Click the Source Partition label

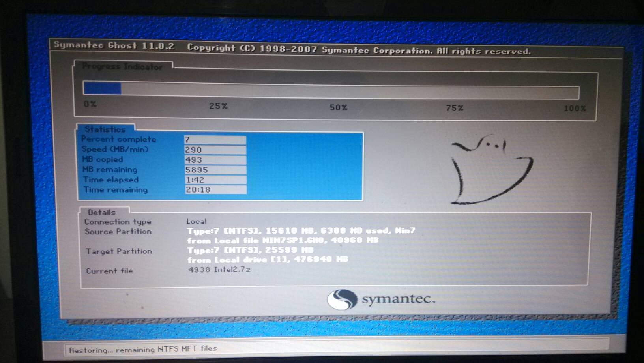coord(118,232)
